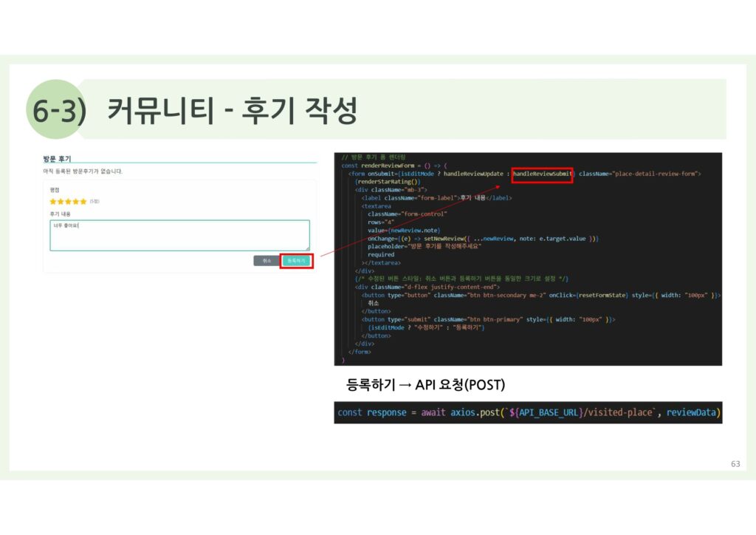This screenshot has width=756, height=535.
Task: Click the placeholder="방문 후기를 작성해주세요" code line
Action: (425, 247)
